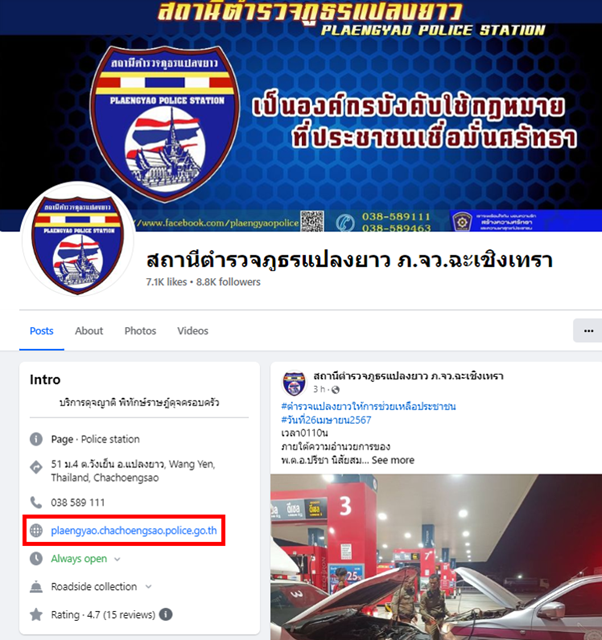Open the plaengyao.chachoengsao.police.go.th link

tap(134, 531)
